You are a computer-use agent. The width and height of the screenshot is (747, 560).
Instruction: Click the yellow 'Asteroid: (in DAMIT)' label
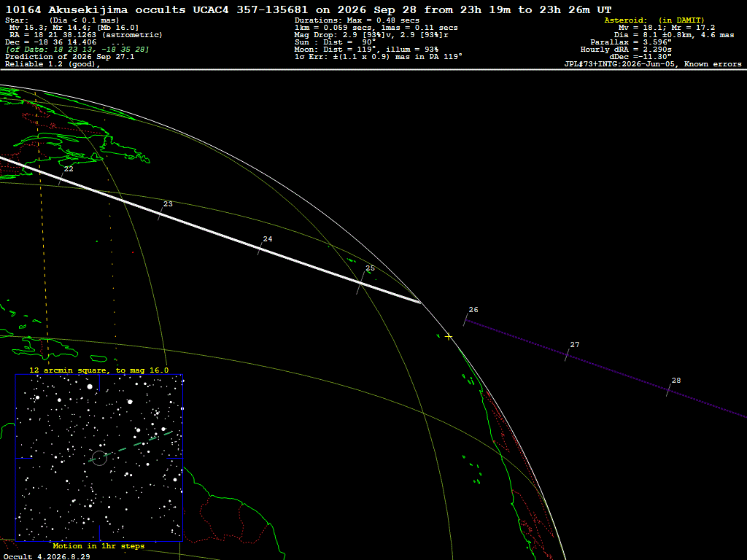(x=654, y=20)
